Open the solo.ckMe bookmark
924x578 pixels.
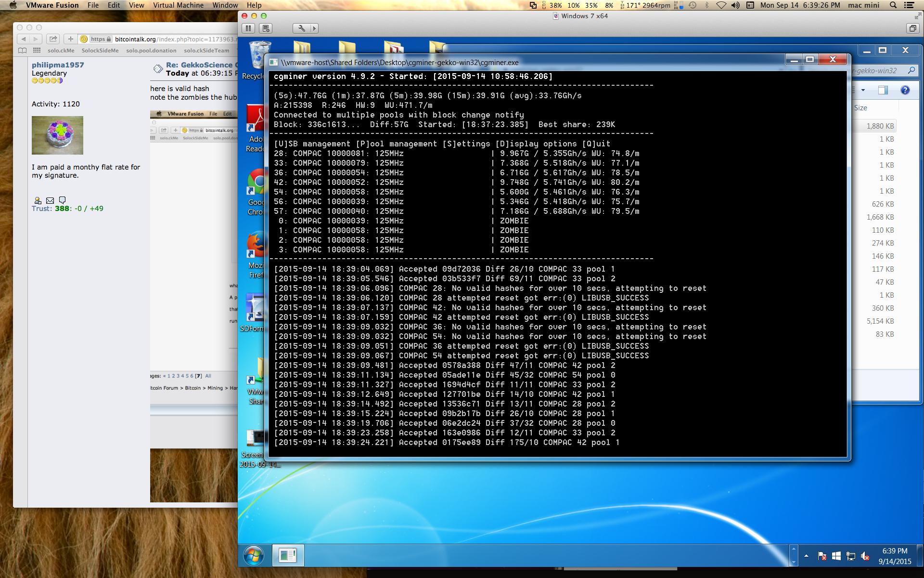[x=61, y=50]
